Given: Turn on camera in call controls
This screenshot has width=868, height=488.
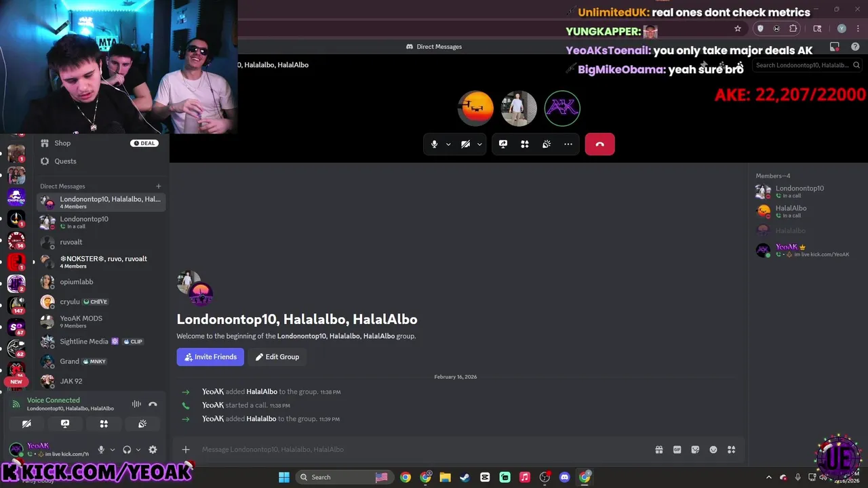Looking at the screenshot, I should pyautogui.click(x=465, y=144).
